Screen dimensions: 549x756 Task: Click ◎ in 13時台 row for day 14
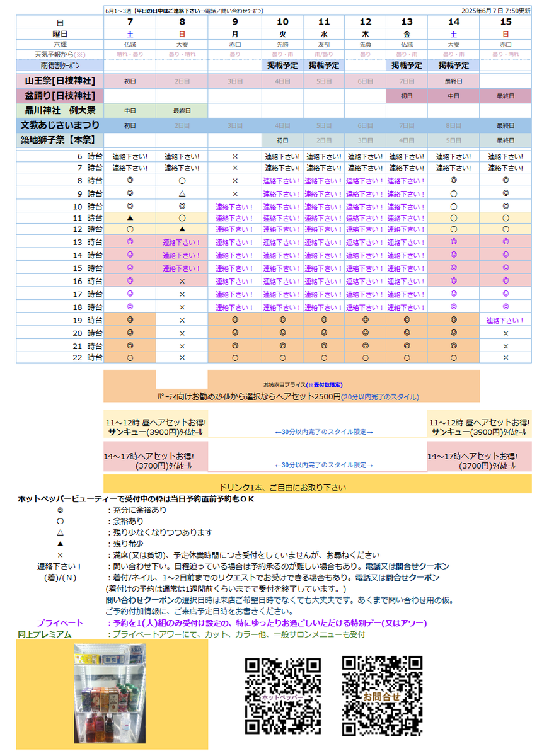point(453,241)
